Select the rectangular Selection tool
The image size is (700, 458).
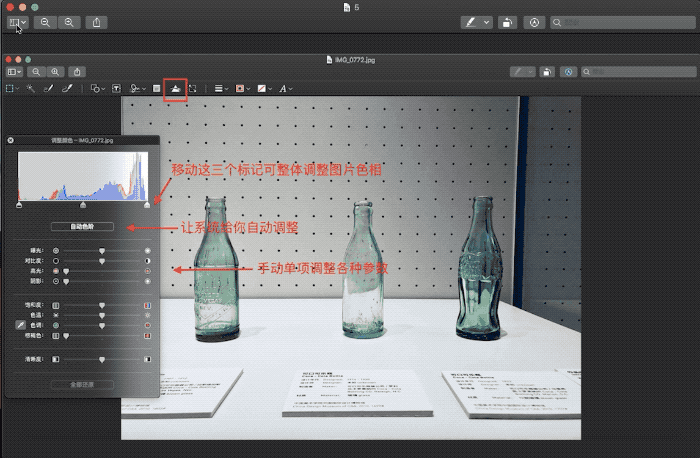click(x=9, y=88)
